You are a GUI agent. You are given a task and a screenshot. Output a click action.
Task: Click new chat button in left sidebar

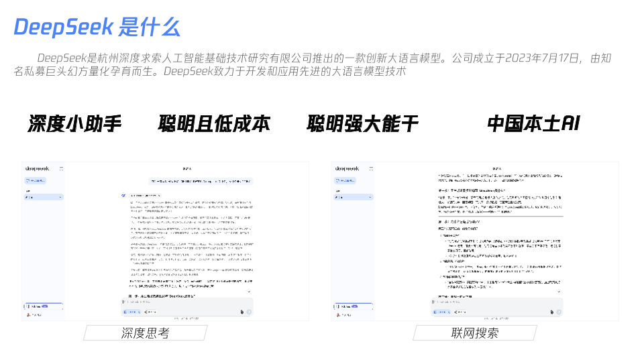coord(36,180)
